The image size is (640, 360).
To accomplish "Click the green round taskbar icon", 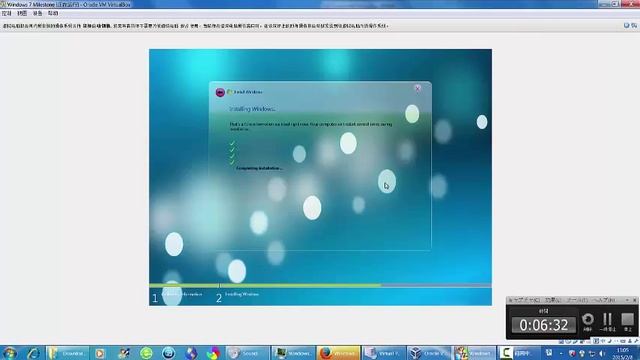I will coord(146,353).
